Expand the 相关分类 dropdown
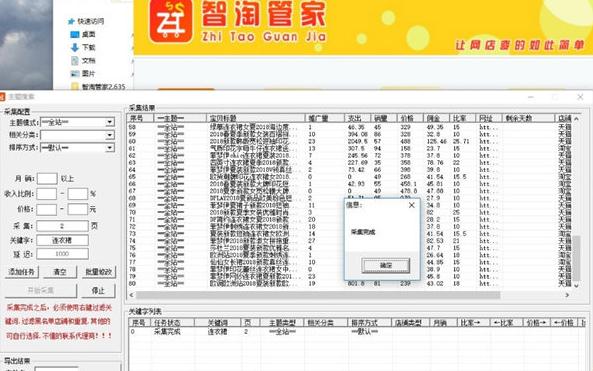The image size is (593, 371). (110, 135)
